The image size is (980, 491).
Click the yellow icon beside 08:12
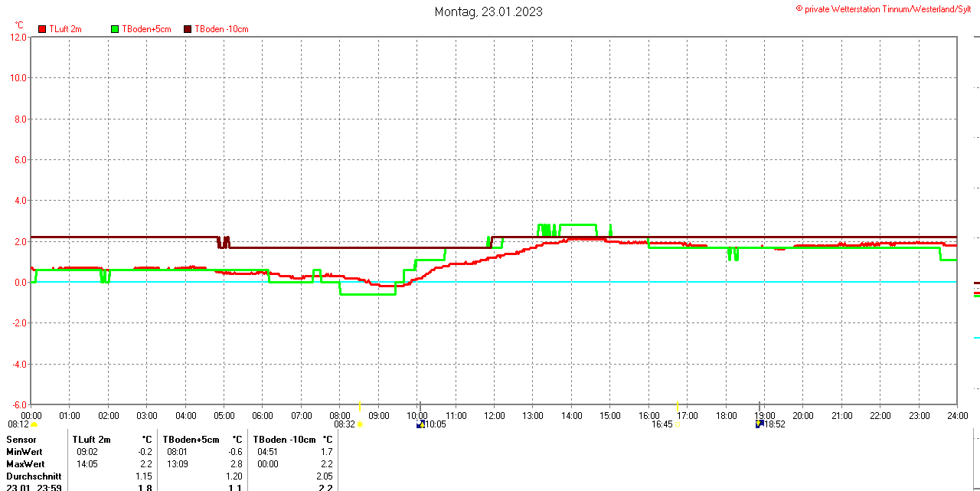point(34,424)
